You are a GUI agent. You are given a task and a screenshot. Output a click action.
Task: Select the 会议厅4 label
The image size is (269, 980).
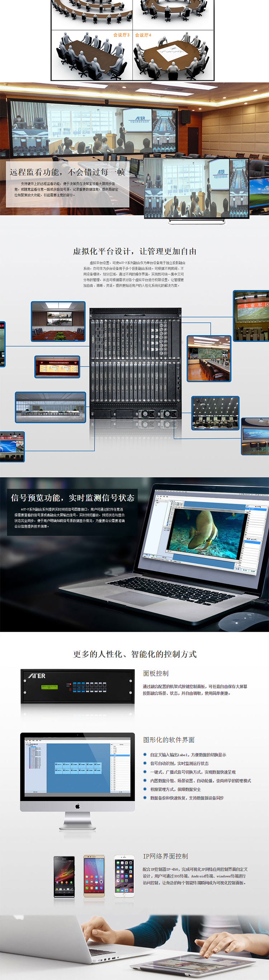[x=143, y=35]
